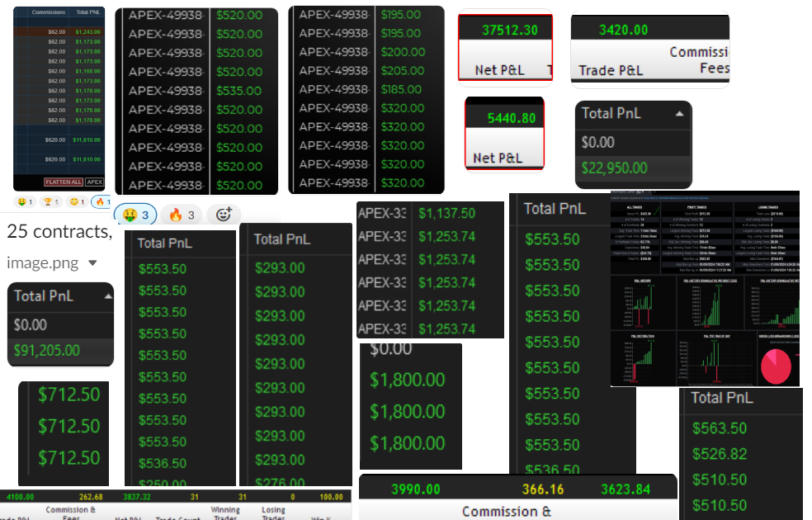Select the Total PnL header above $293.00

pyautogui.click(x=281, y=239)
